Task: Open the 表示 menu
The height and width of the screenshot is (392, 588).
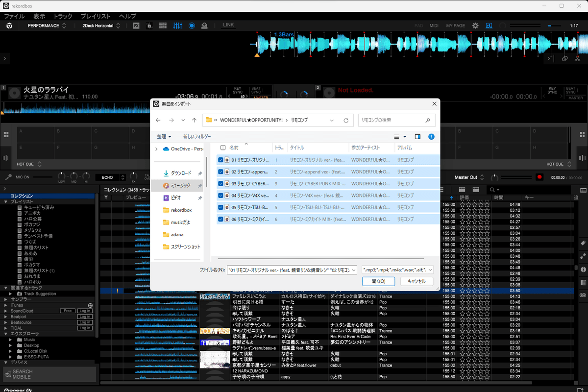Action: tap(39, 16)
